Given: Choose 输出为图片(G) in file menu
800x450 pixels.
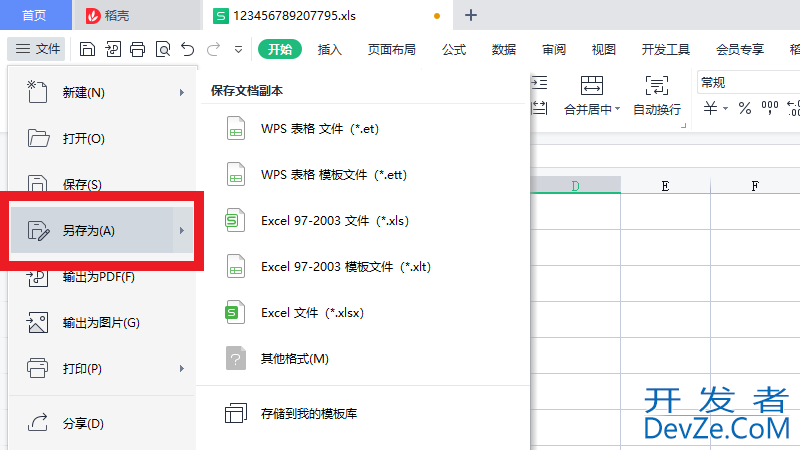Looking at the screenshot, I should (102, 322).
